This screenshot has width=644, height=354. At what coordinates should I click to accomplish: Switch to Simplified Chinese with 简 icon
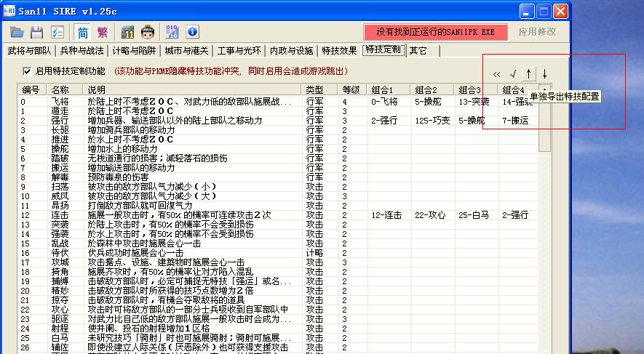pos(82,32)
